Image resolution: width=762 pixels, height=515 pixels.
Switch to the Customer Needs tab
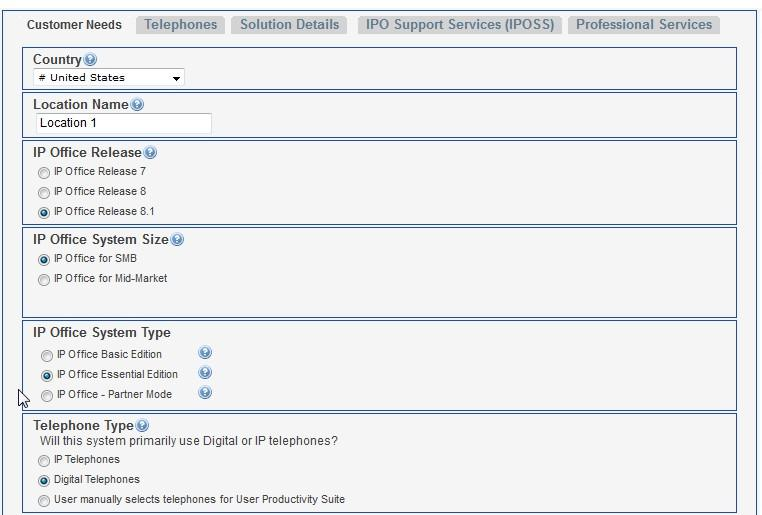tap(74, 25)
